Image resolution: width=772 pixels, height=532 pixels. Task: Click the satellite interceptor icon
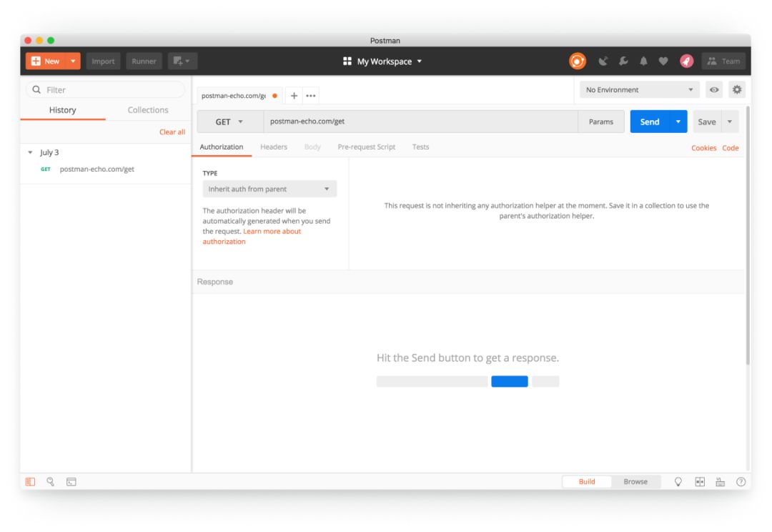pos(603,61)
